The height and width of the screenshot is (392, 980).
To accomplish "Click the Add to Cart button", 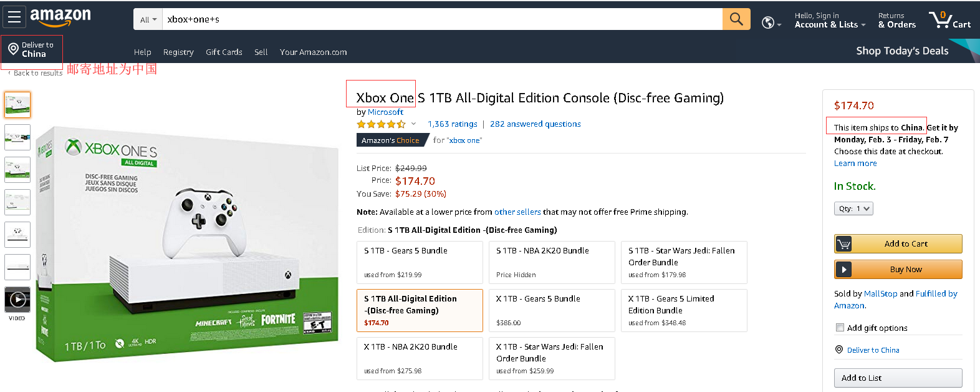I will 898,243.
